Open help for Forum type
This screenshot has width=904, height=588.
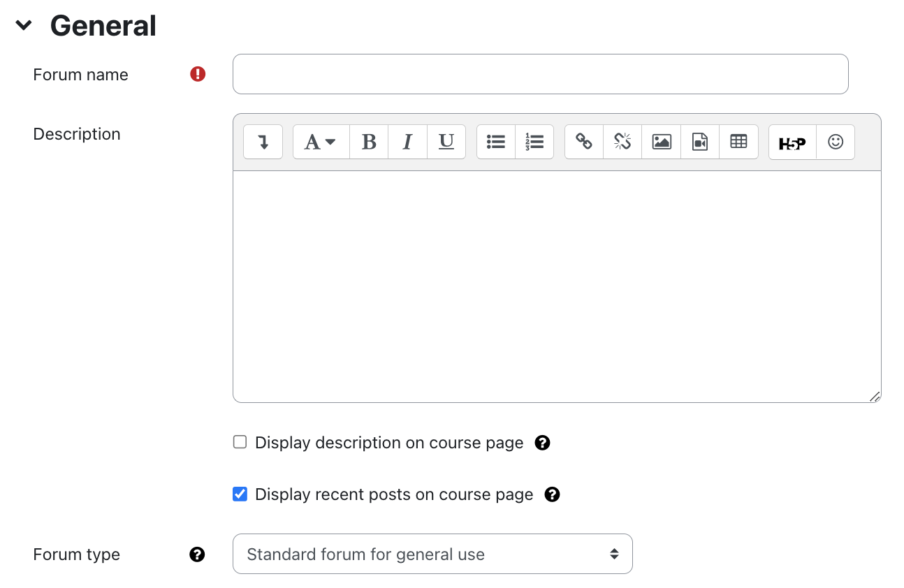tap(197, 554)
